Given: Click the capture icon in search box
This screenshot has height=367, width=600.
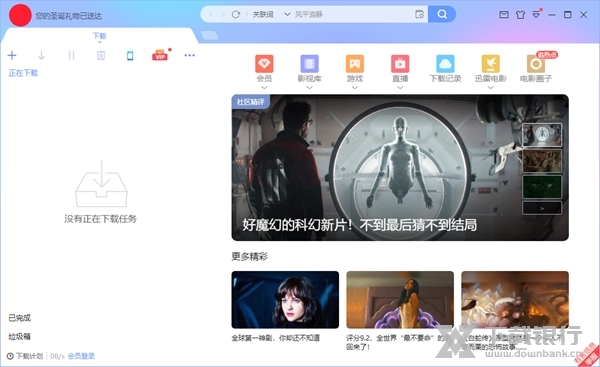Looking at the screenshot, I should coord(419,14).
